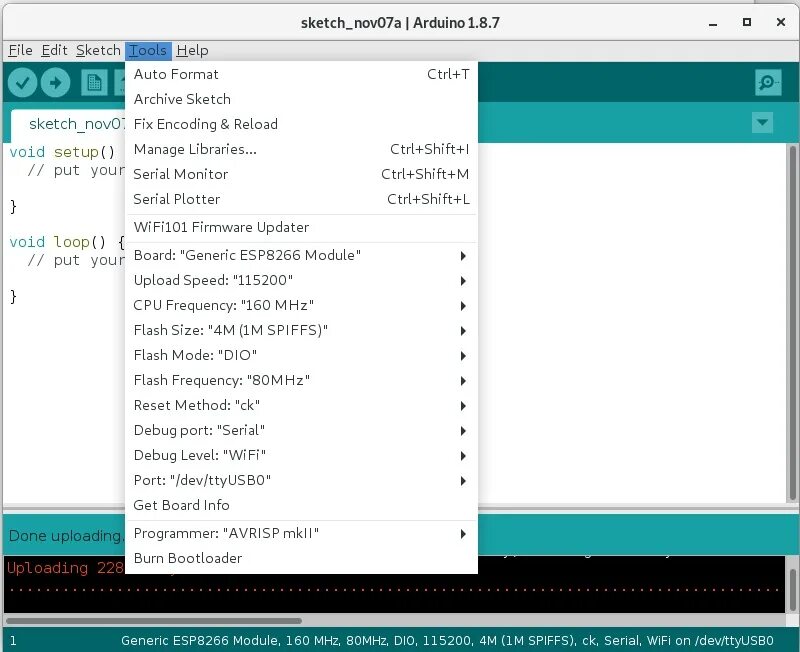Open Manage Libraries... entry
Viewport: 800px width, 652px height.
(x=301, y=149)
